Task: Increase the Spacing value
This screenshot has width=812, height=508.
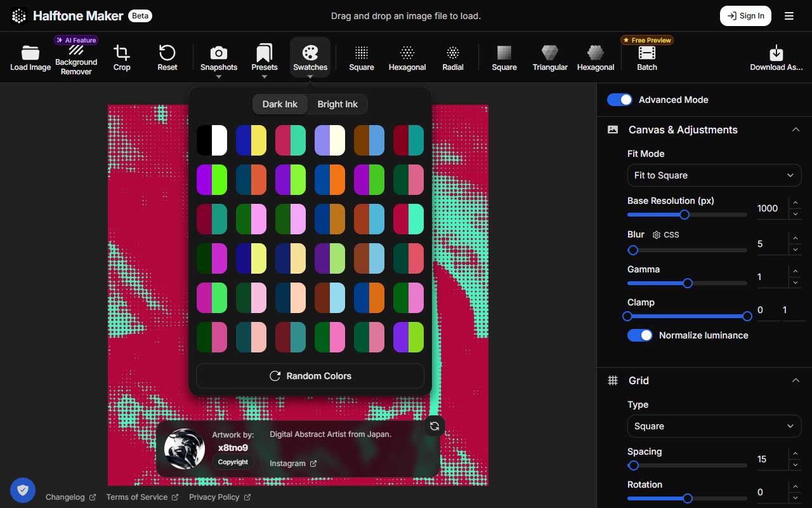Action: [796, 454]
